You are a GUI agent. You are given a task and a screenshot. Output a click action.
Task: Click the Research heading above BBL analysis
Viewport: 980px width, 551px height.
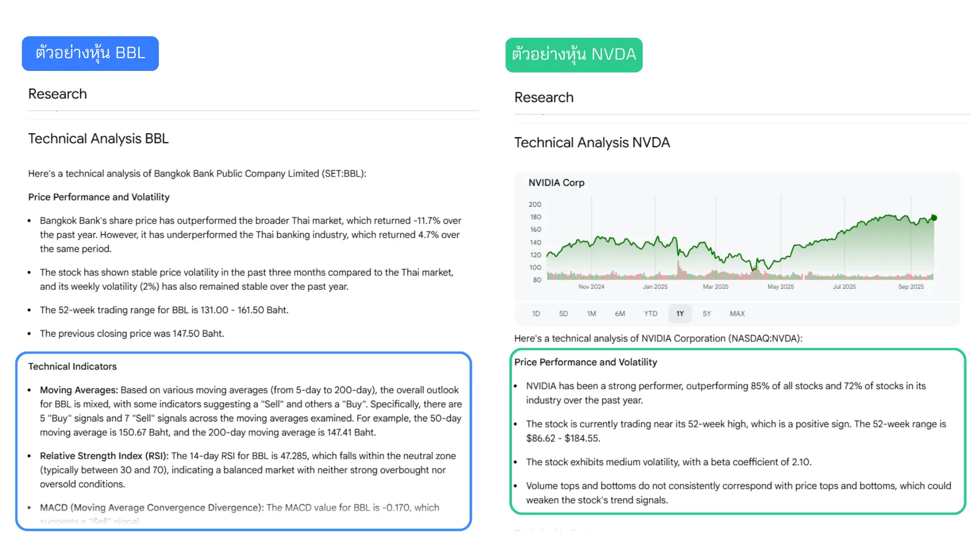(x=58, y=94)
